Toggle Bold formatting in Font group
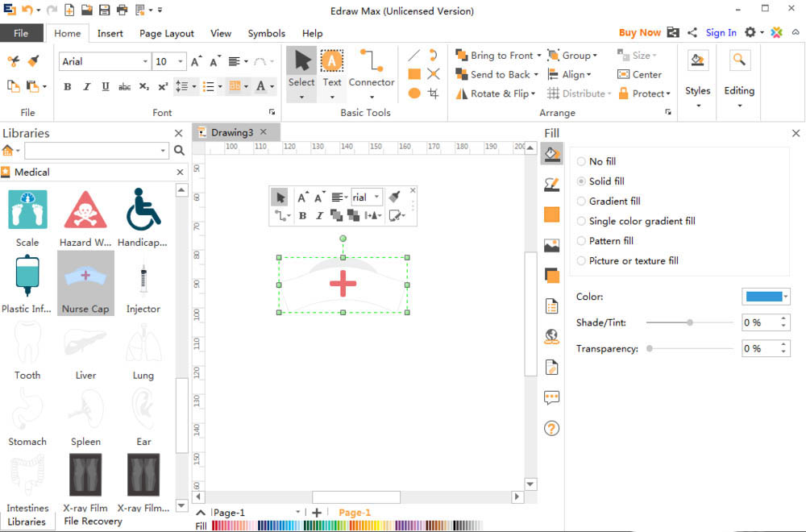The image size is (806, 532). [x=68, y=87]
